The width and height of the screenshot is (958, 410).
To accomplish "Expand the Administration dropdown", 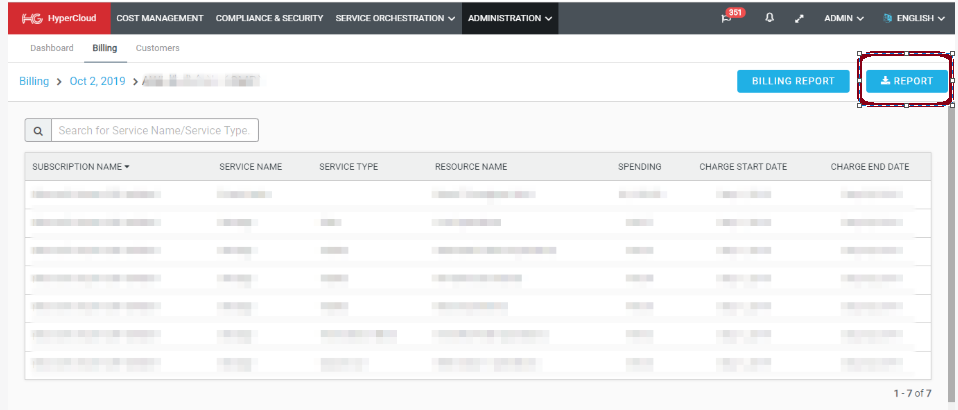I will coord(510,18).
